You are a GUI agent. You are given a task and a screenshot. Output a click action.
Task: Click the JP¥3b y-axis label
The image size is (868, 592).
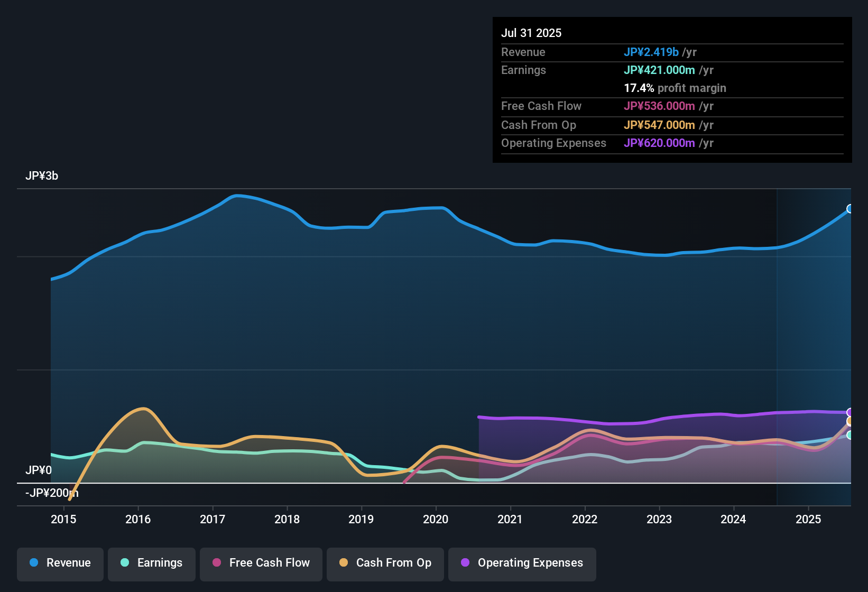click(42, 176)
